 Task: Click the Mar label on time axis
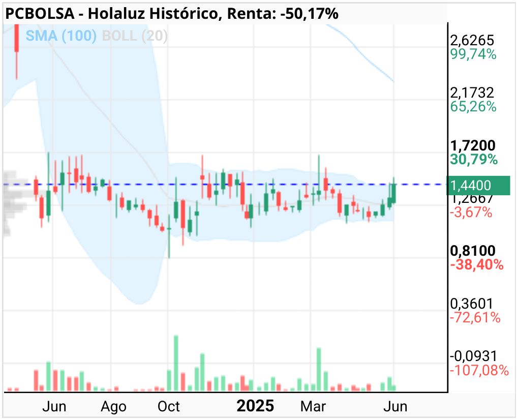point(313,406)
